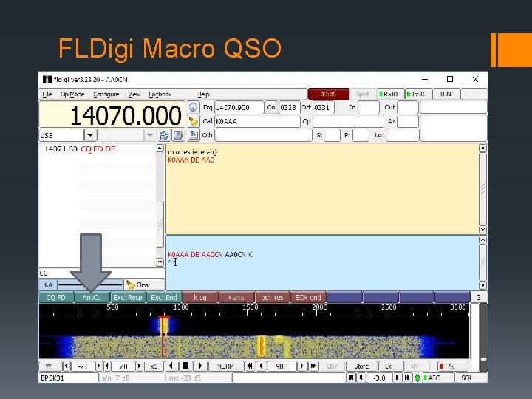Click the ExchEnd macro button

coord(164,297)
